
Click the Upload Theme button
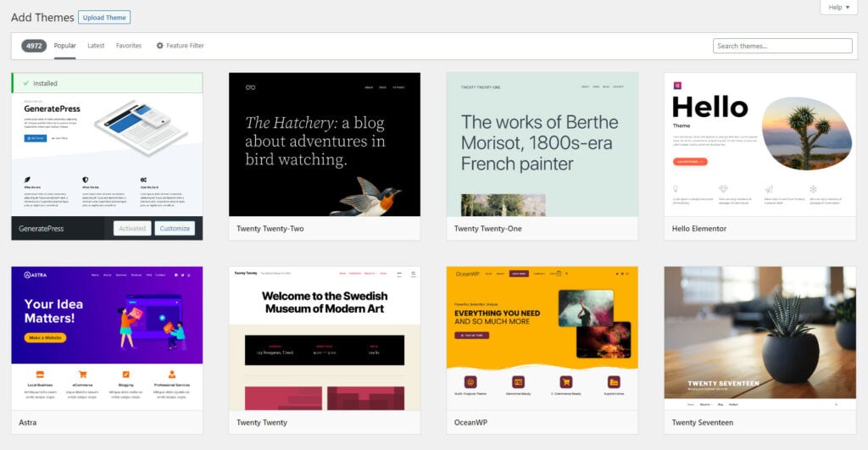104,18
